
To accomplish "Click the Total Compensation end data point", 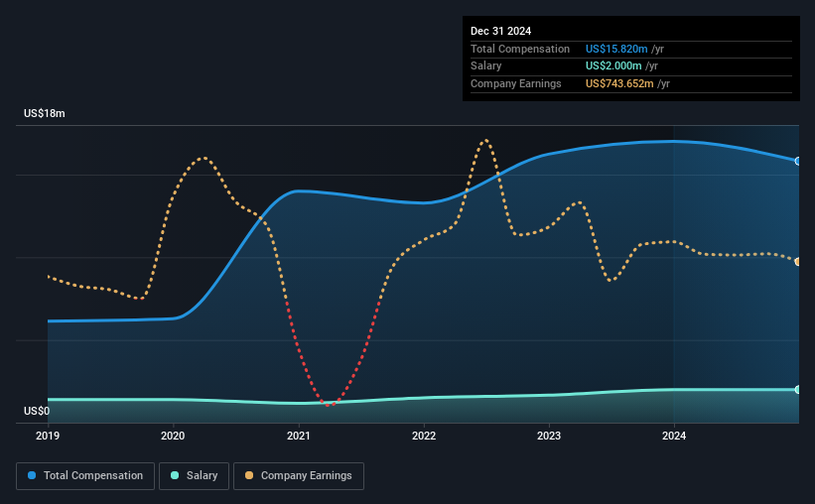I will [797, 161].
